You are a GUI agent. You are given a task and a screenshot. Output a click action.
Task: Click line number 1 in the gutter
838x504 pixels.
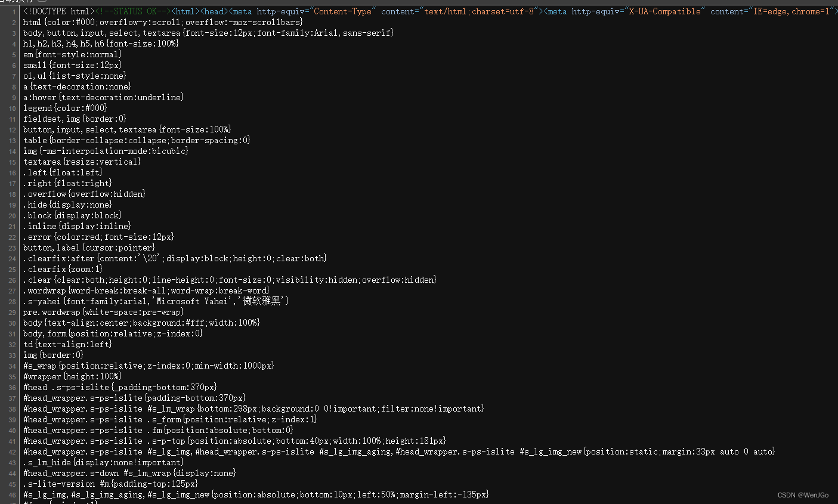click(13, 11)
